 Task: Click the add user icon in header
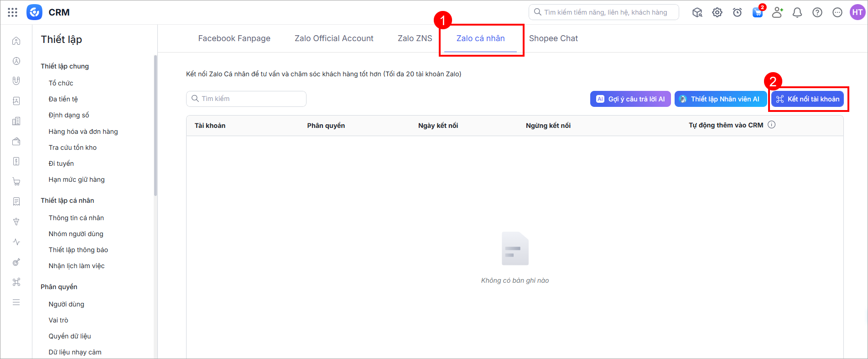point(777,12)
